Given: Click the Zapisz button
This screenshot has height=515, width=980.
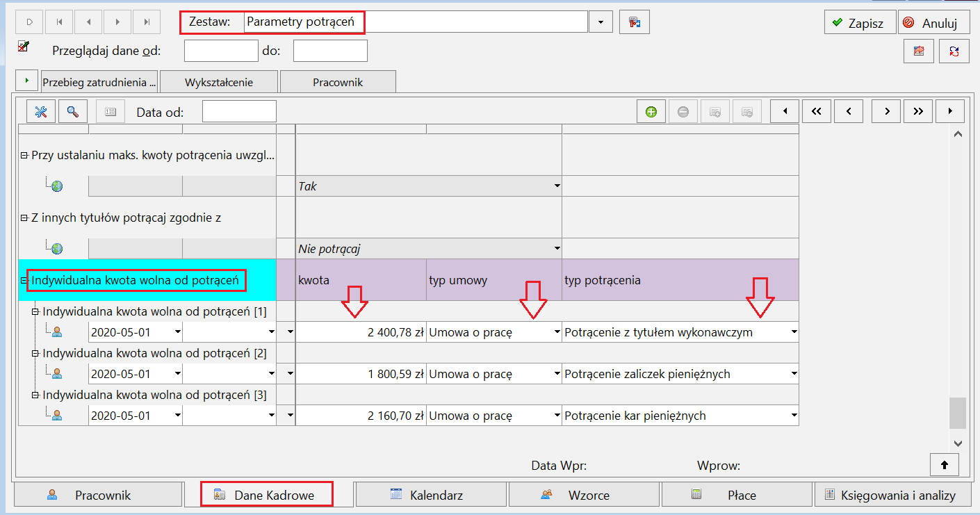Looking at the screenshot, I should click(x=859, y=22).
